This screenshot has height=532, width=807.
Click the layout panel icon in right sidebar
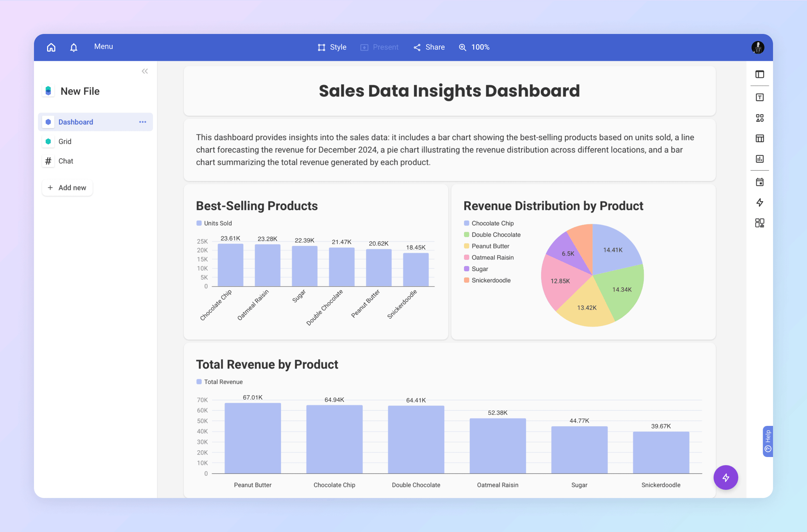[x=760, y=74]
